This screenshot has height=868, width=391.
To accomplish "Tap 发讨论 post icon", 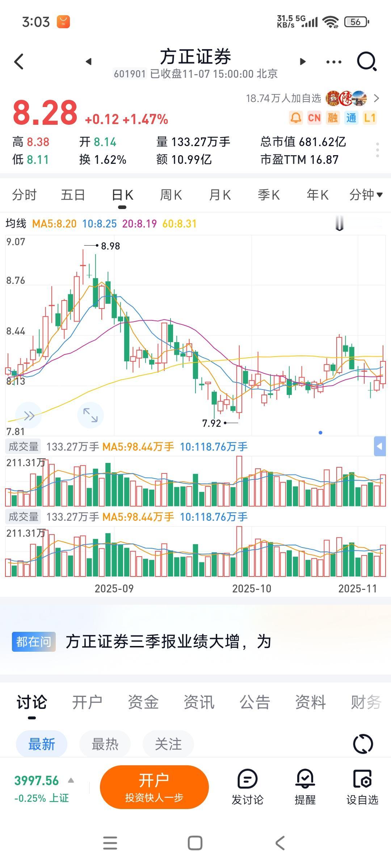I will [248, 787].
